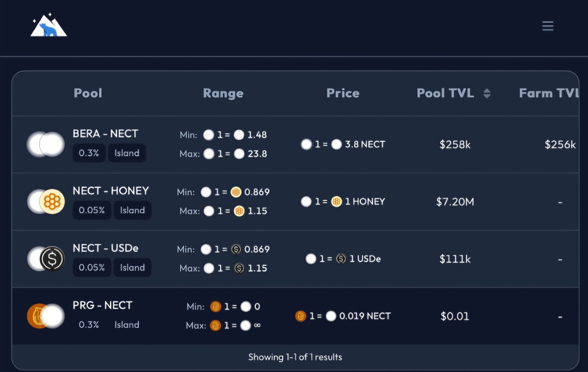Click the USDe icon in the Price column
This screenshot has width=588, height=372.
[341, 258]
